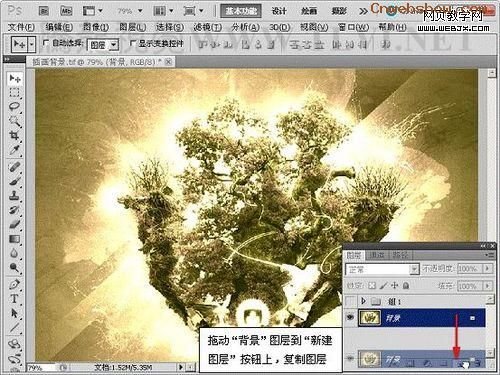Launch Bridge from the Br icon
Viewport: 500px width, 375px height.
click(44, 11)
